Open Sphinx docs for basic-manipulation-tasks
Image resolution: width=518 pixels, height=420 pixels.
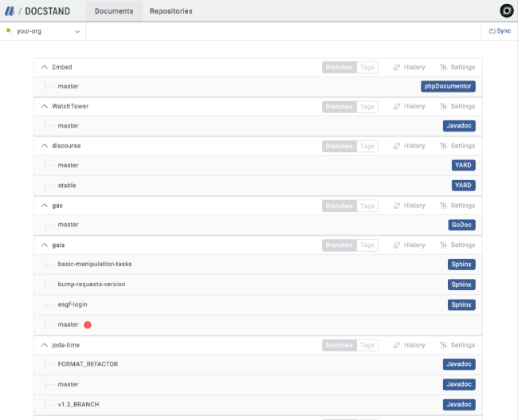point(461,265)
